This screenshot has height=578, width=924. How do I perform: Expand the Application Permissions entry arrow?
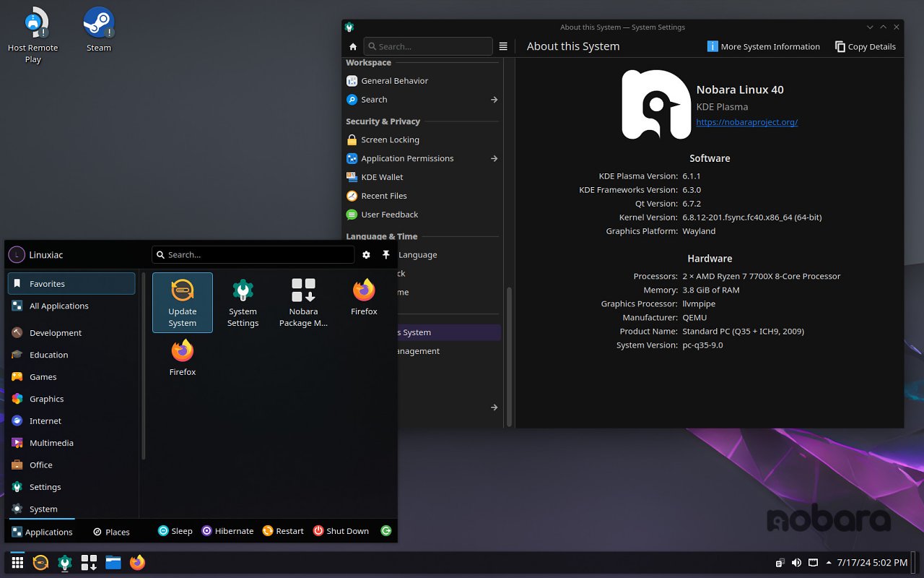494,158
